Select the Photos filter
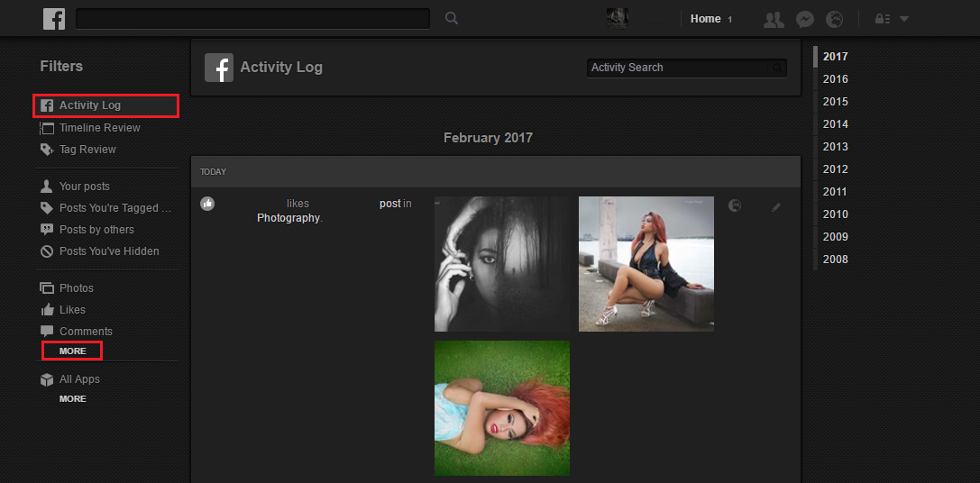Viewport: 980px width, 483px height. (x=67, y=288)
